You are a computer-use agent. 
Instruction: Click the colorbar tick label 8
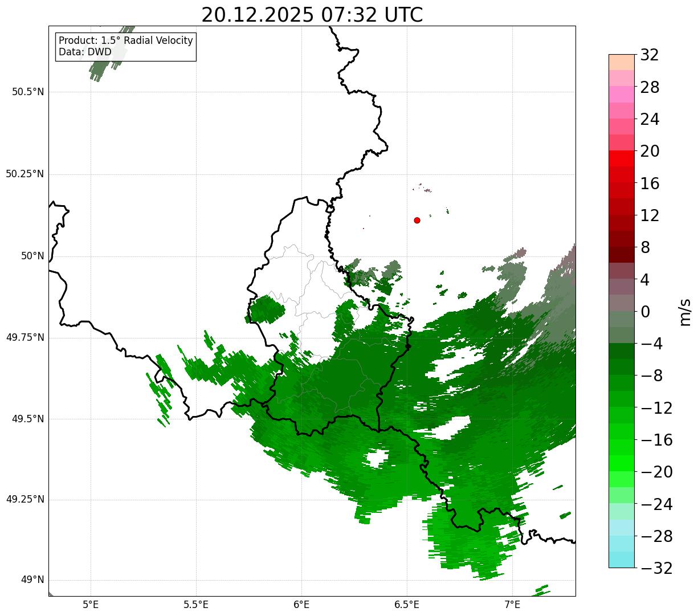[645, 247]
